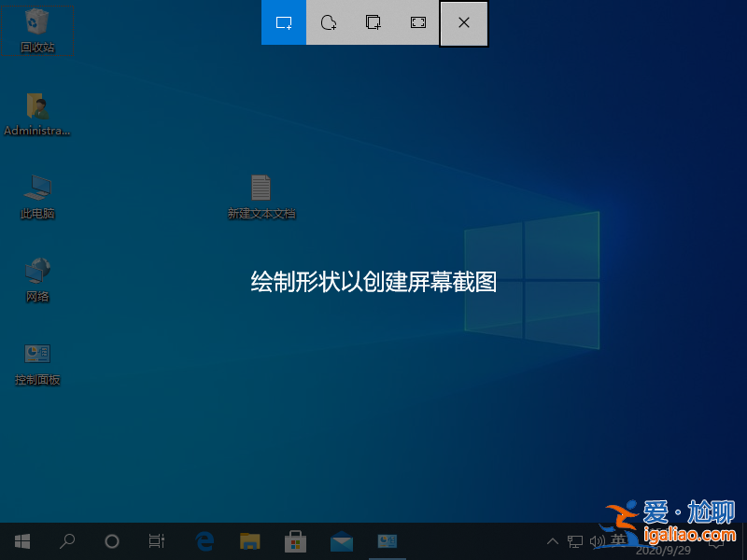The image size is (747, 560).
Task: Launch Microsoft Edge from the taskbar
Action: (x=204, y=540)
